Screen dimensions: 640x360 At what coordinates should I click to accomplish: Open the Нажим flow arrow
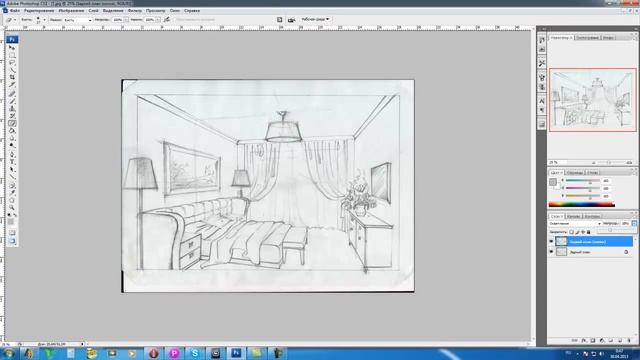pos(158,20)
